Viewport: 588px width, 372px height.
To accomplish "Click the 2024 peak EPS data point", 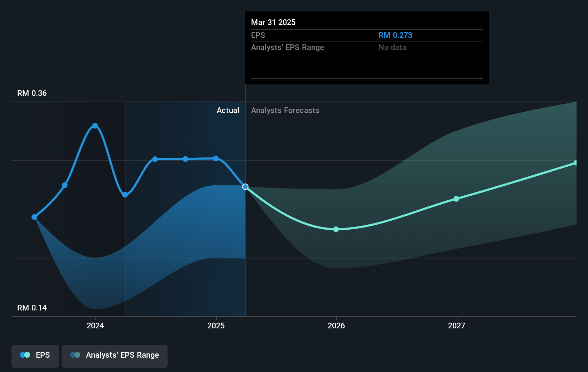I will [95, 125].
